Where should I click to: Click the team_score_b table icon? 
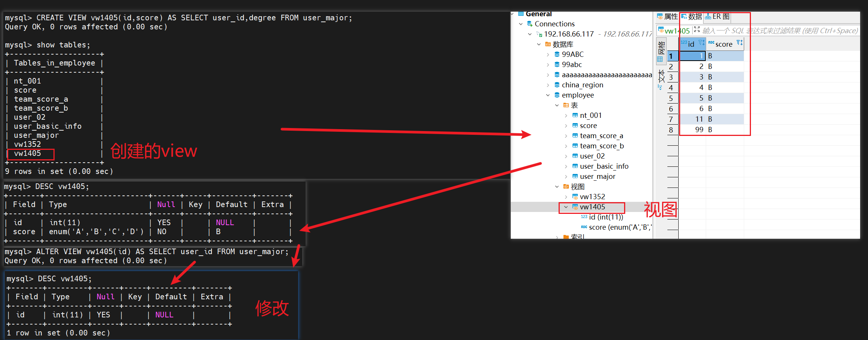(x=575, y=146)
